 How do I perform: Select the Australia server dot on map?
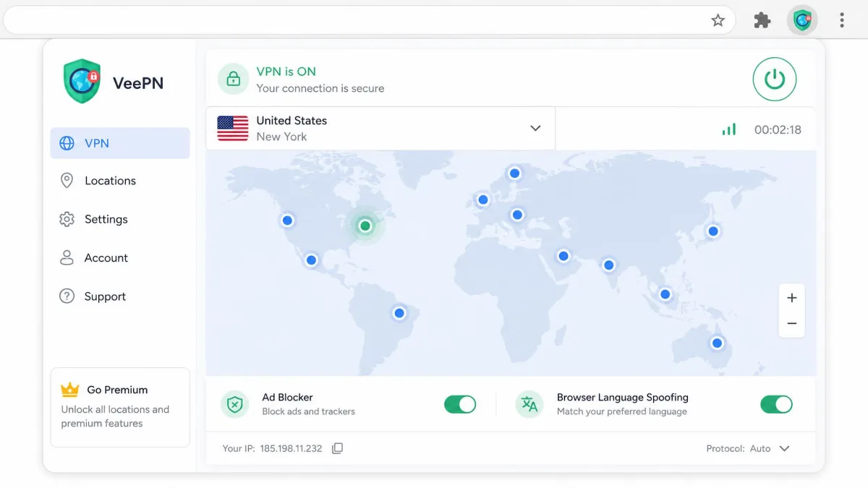coord(717,343)
